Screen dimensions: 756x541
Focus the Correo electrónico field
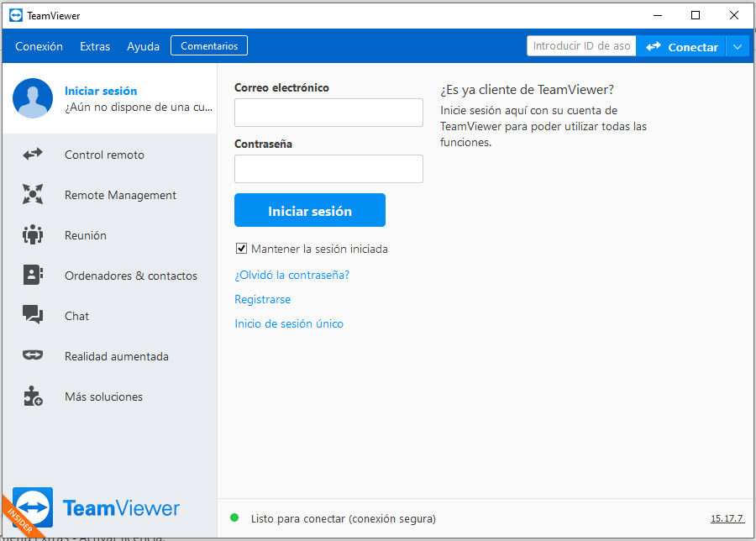[328, 113]
